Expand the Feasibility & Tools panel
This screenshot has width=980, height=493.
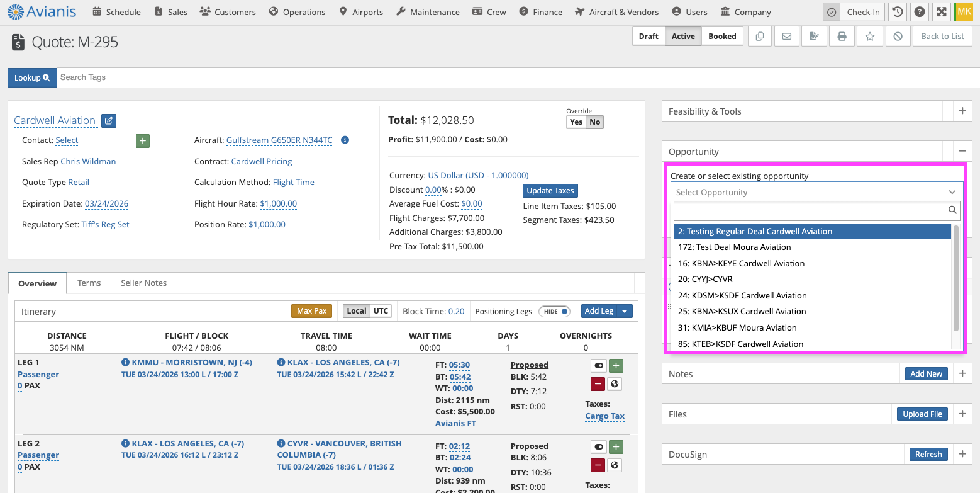(962, 111)
